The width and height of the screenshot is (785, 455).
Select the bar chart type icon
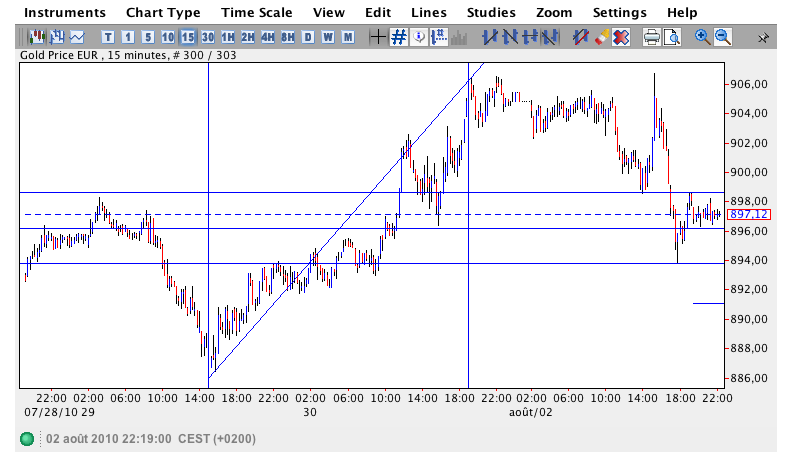57,37
